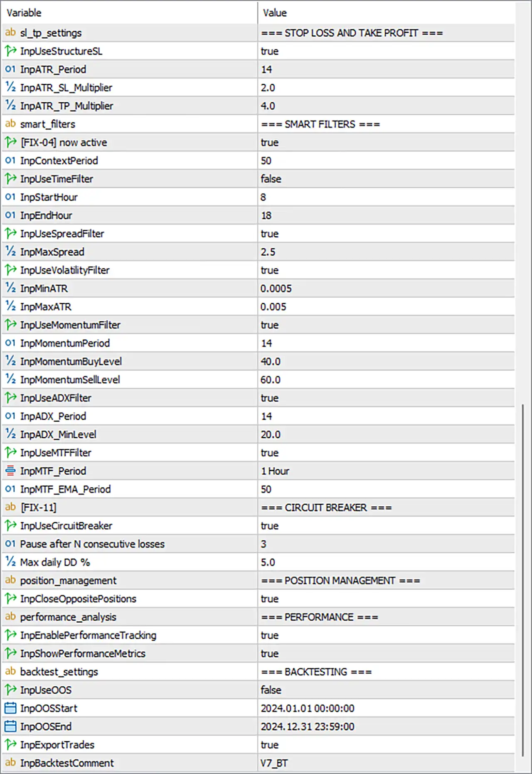Click the integer icon beside InpMTF_EMA_Period
Screen dimensions: 532x774
click(10, 489)
